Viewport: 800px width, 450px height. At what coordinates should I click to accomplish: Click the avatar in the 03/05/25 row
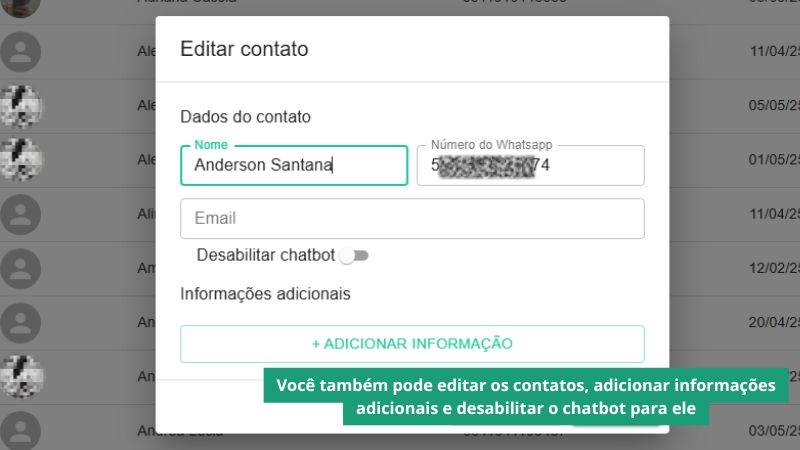coord(21,430)
